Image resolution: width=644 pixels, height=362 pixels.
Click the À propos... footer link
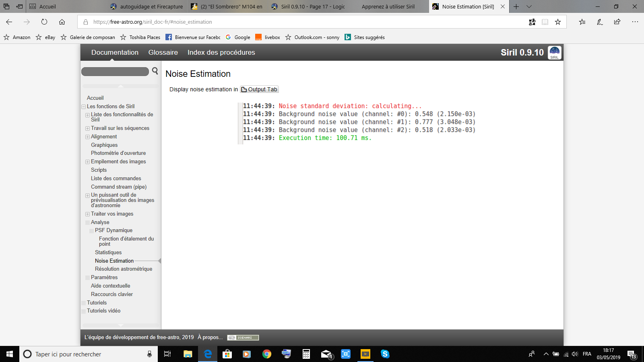tap(210, 337)
